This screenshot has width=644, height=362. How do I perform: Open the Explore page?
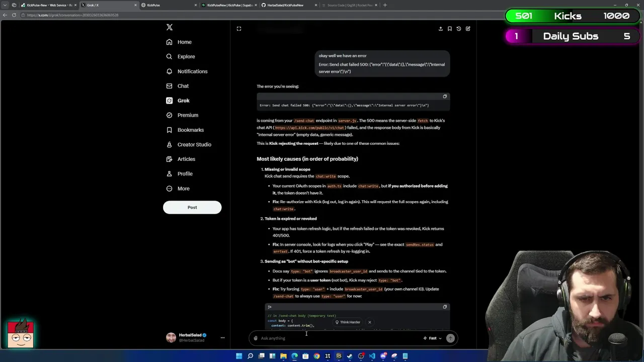click(x=181, y=56)
